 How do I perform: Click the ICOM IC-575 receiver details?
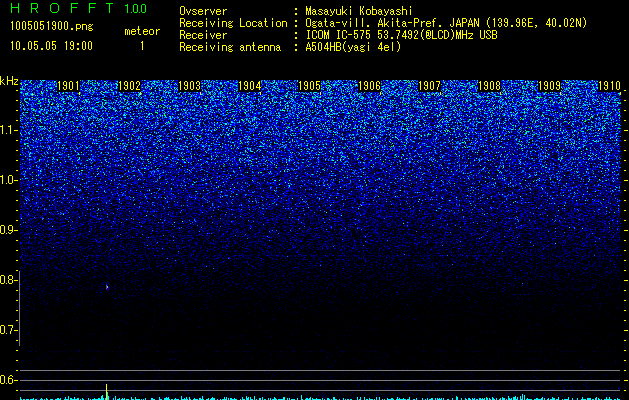tap(401, 35)
